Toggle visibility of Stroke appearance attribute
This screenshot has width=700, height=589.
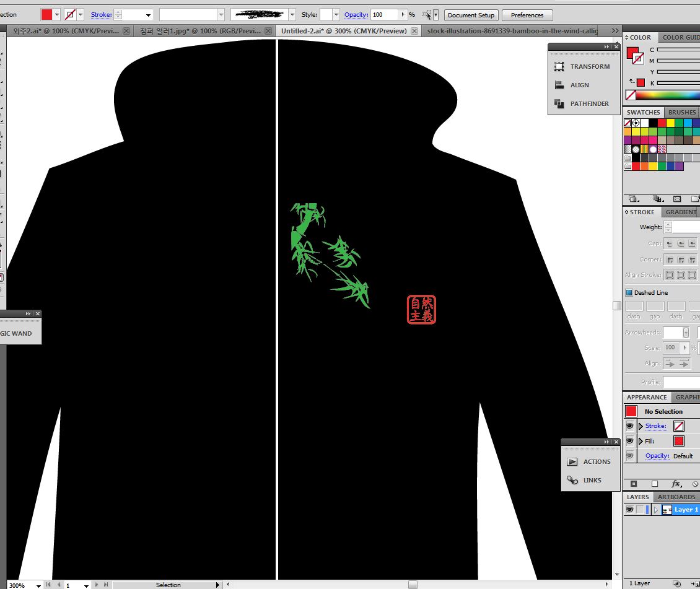629,426
